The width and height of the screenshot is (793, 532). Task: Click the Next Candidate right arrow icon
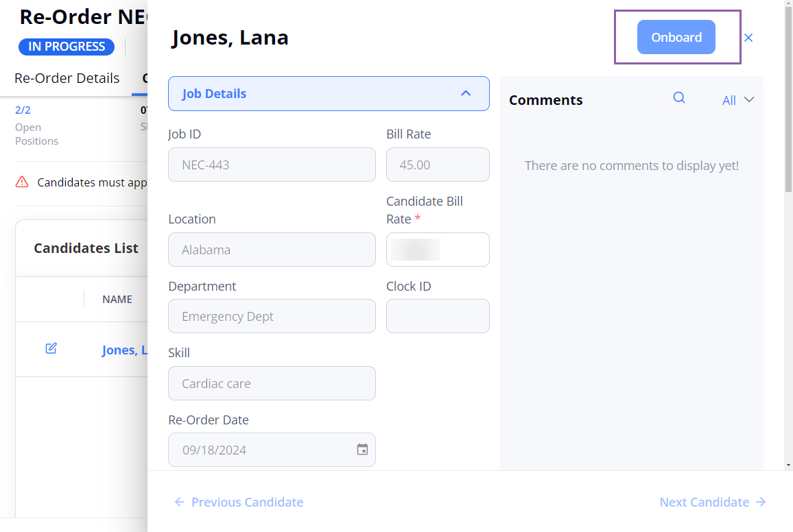761,503
